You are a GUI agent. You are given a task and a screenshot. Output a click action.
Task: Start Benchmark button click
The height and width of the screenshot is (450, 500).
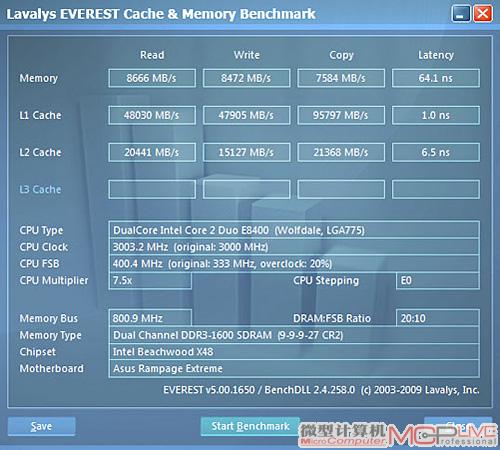(251, 426)
